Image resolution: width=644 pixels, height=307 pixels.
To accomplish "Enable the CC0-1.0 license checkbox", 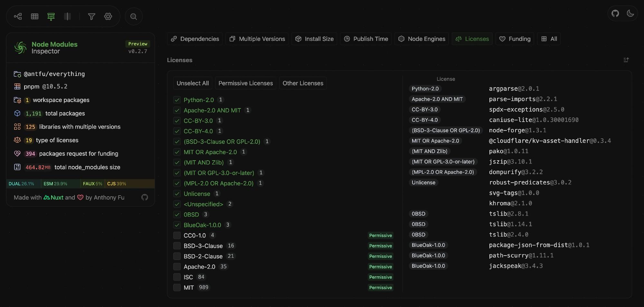I will pyautogui.click(x=177, y=235).
